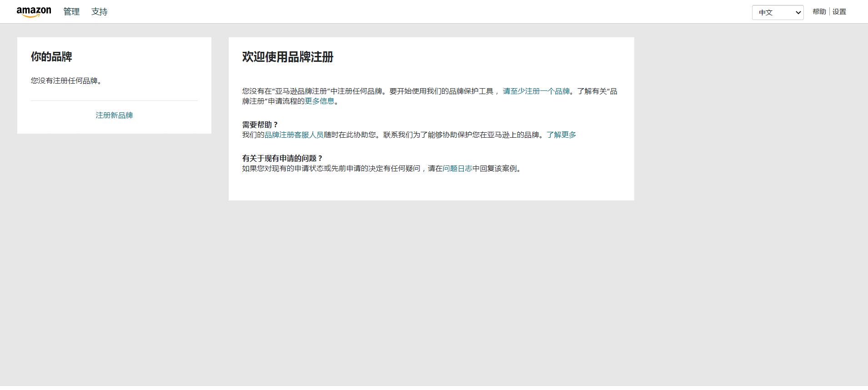Screen dimensions: 868x390
Task: Expand the 中文 language dropdown
Action: 778,12
